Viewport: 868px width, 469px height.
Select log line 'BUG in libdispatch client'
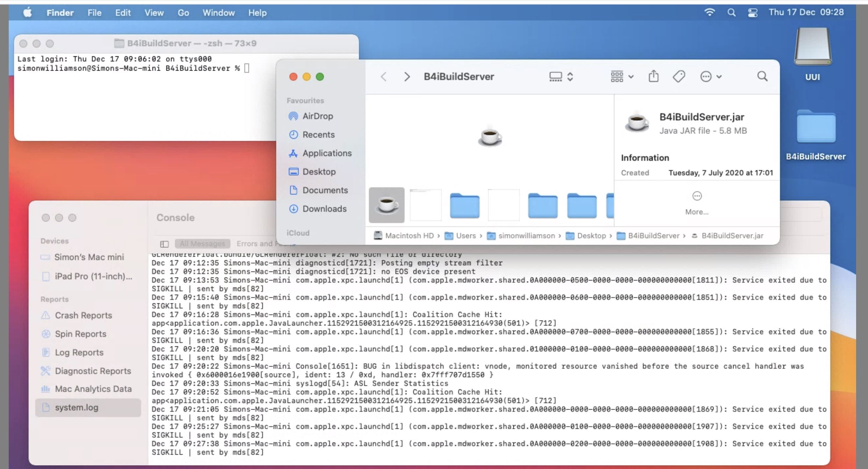tap(478, 370)
